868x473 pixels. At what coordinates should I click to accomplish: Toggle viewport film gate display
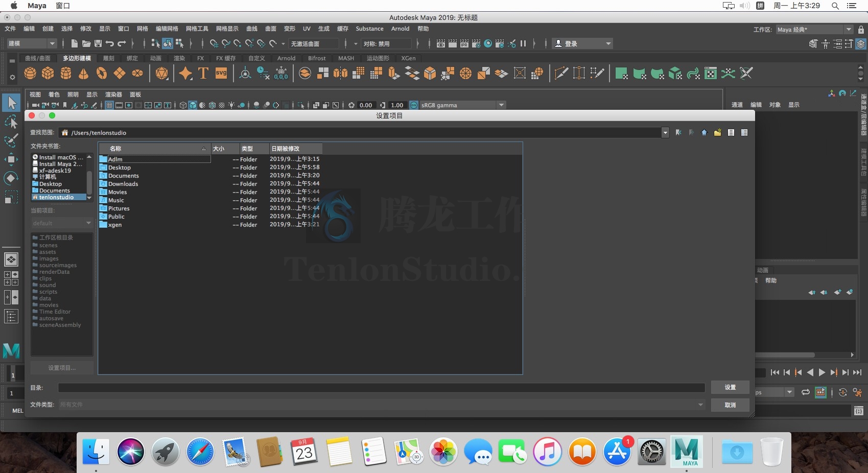click(x=119, y=105)
